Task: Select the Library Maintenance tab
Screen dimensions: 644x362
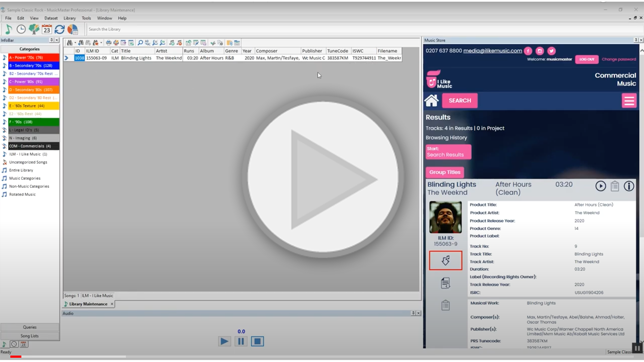Action: click(88, 304)
